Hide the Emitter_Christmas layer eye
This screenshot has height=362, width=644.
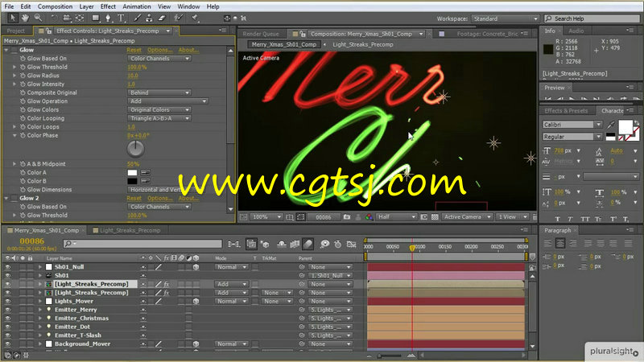pyautogui.click(x=7, y=319)
